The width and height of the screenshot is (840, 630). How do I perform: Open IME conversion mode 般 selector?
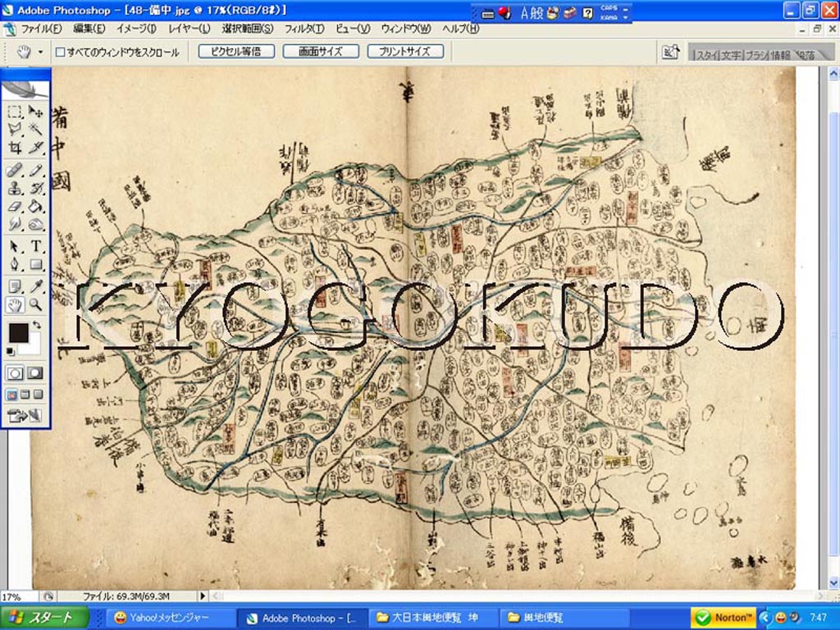537,13
